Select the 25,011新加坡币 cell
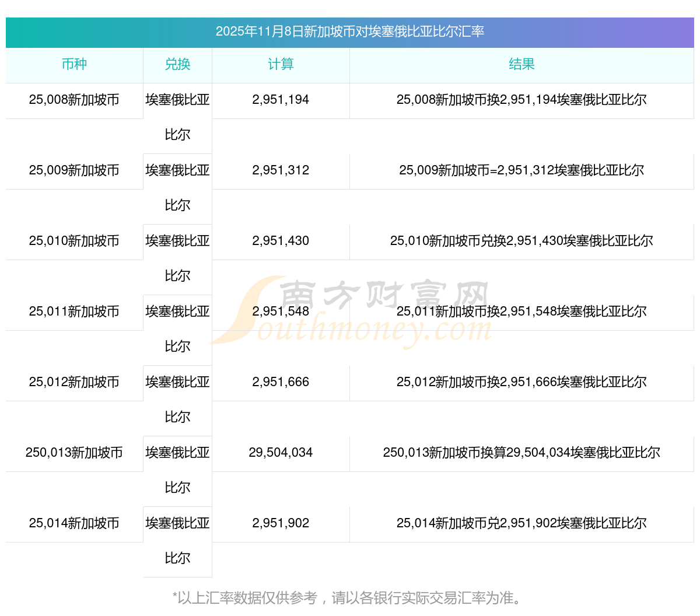Viewport: 700px width, 616px height. point(74,311)
